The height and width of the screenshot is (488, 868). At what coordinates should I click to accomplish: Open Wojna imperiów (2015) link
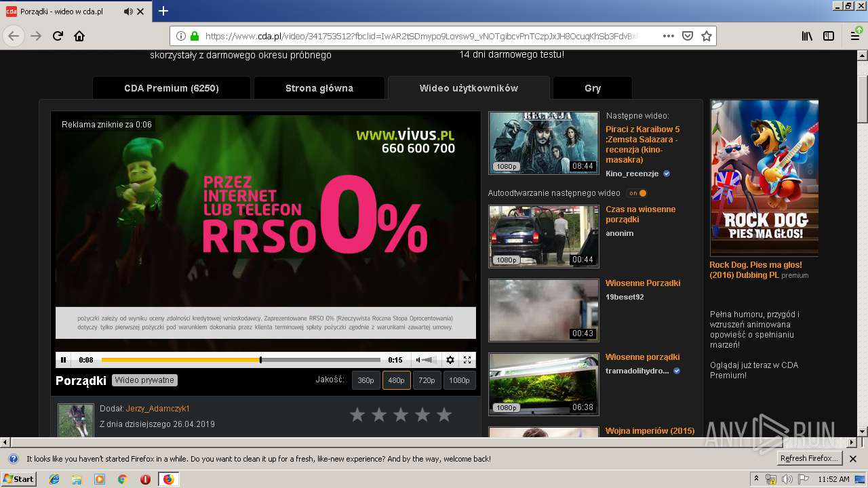pos(650,431)
